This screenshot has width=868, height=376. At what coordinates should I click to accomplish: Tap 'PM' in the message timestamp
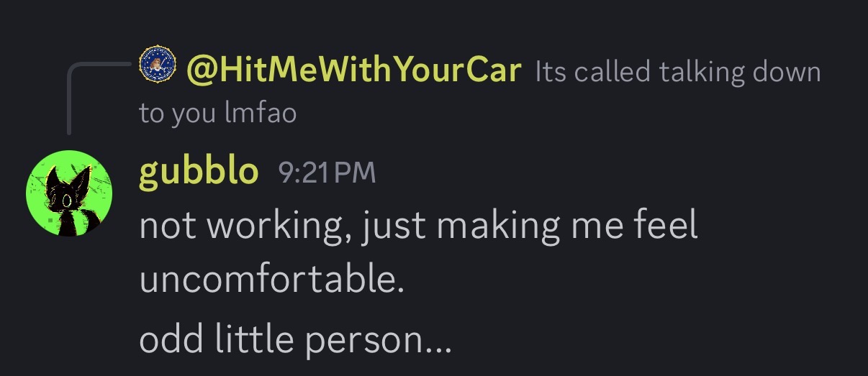(x=354, y=173)
